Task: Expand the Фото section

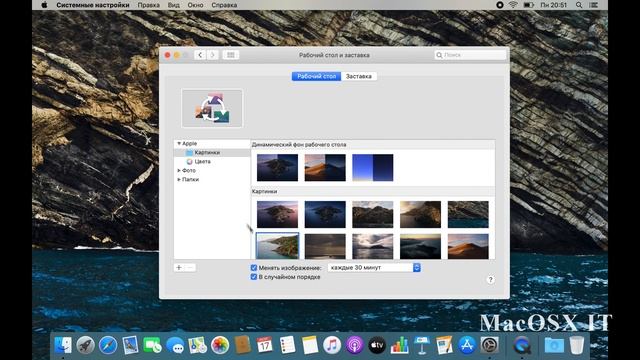Action: pyautogui.click(x=179, y=171)
